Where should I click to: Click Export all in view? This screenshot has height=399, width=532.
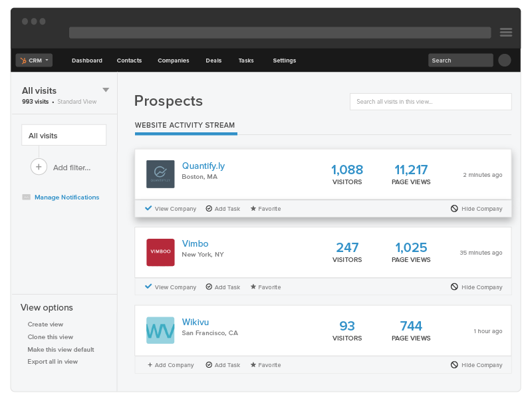(53, 362)
